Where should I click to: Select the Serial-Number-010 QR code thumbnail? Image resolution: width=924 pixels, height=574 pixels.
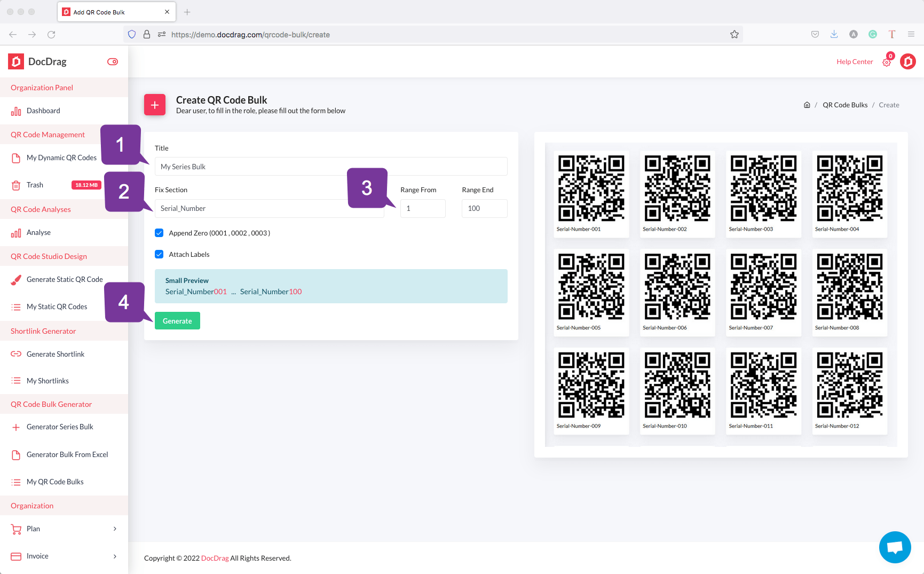[x=677, y=391]
